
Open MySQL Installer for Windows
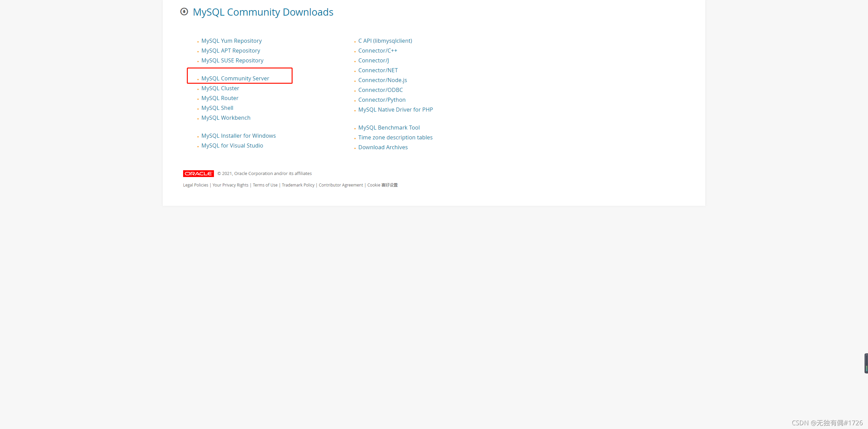(238, 136)
